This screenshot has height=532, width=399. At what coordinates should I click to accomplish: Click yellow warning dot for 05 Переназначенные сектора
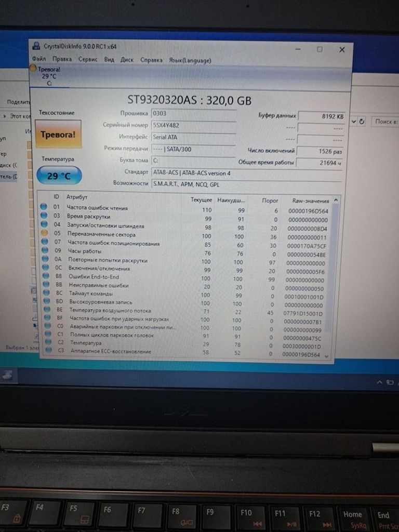tap(44, 233)
